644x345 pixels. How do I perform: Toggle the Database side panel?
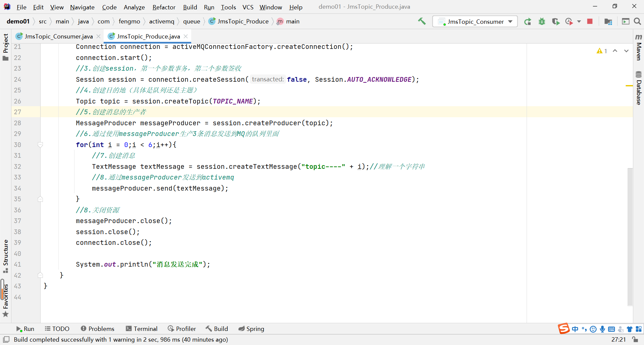639,88
